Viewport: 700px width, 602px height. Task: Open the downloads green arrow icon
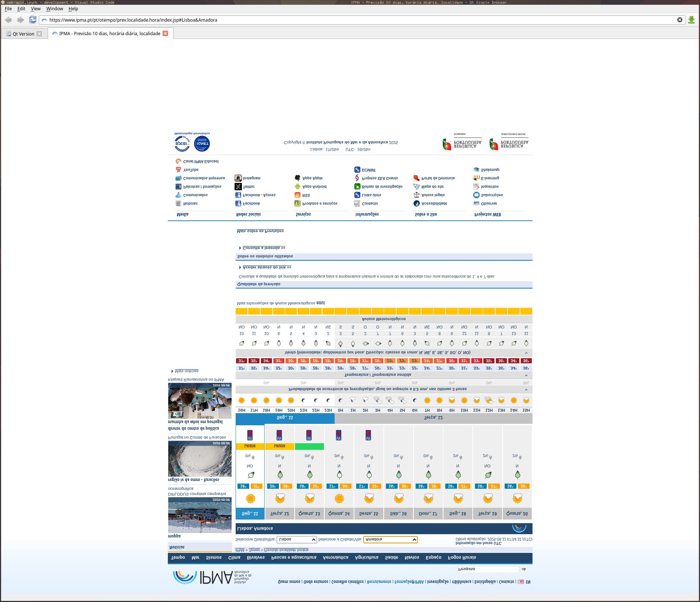691,20
